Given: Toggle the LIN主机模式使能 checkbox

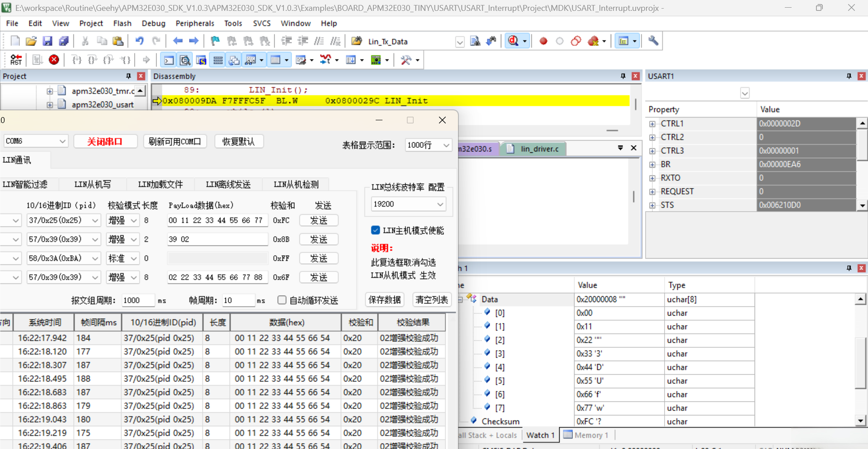Looking at the screenshot, I should tap(375, 230).
